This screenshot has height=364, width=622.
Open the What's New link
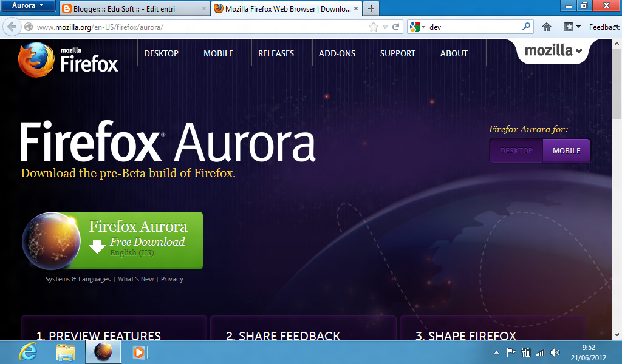tap(135, 279)
